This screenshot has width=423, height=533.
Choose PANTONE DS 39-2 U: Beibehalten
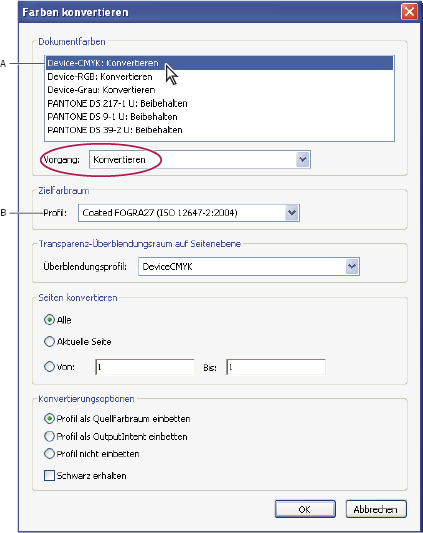(x=219, y=130)
